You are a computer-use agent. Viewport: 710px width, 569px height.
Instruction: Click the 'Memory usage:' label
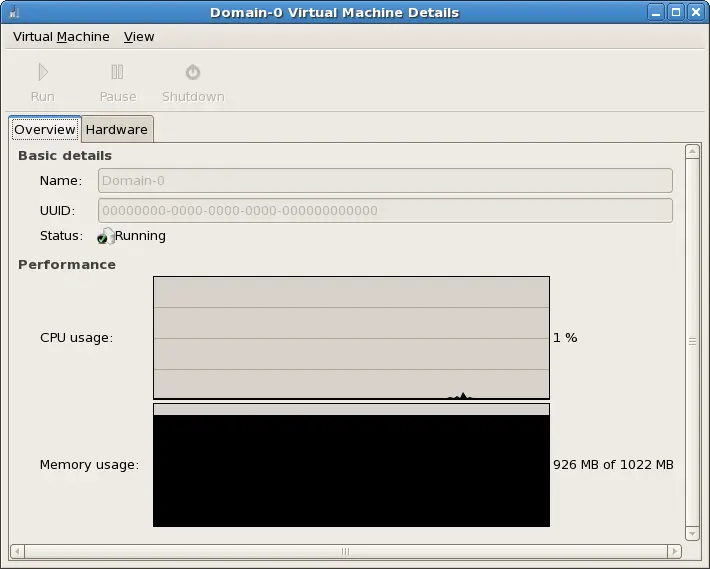click(x=89, y=465)
